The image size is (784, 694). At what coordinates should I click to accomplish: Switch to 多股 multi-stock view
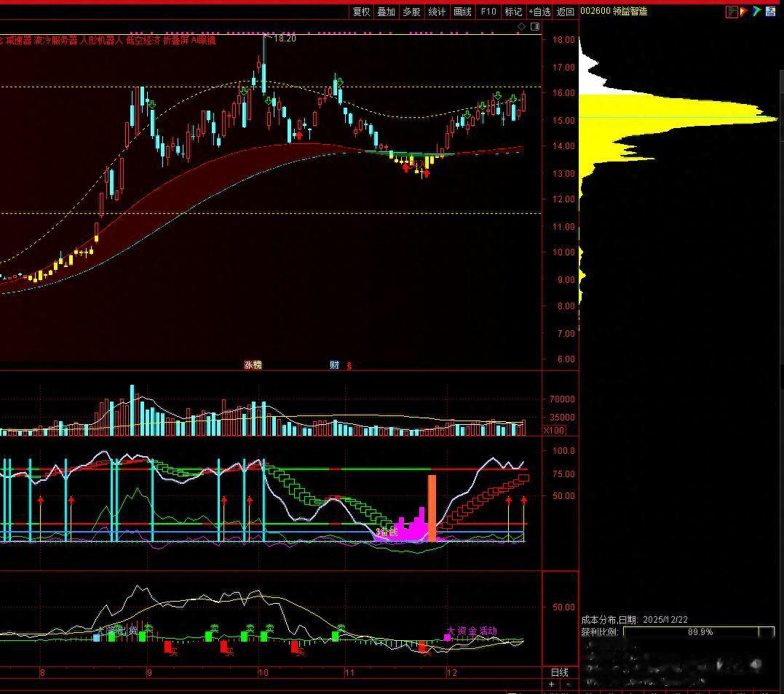(x=411, y=12)
